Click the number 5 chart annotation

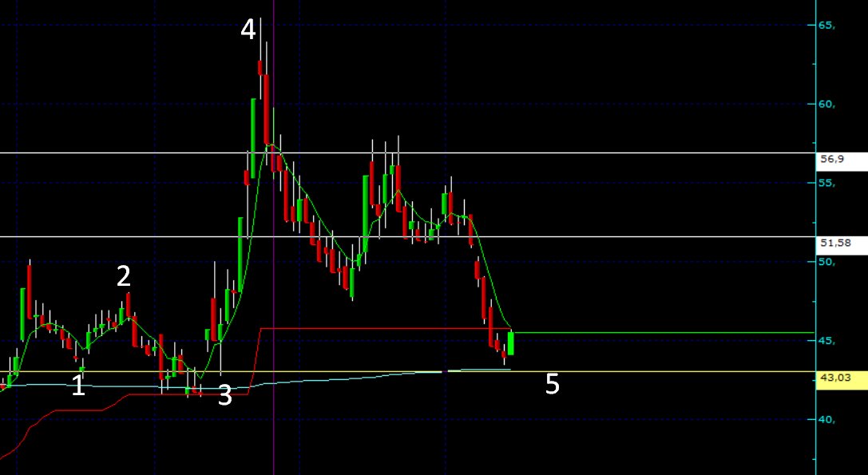[x=552, y=385]
